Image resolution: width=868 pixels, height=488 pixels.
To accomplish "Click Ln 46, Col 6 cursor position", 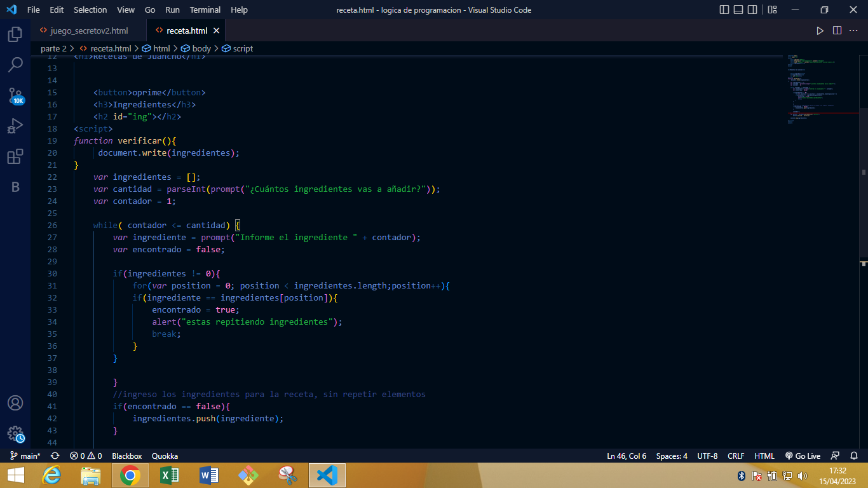I will [627, 456].
